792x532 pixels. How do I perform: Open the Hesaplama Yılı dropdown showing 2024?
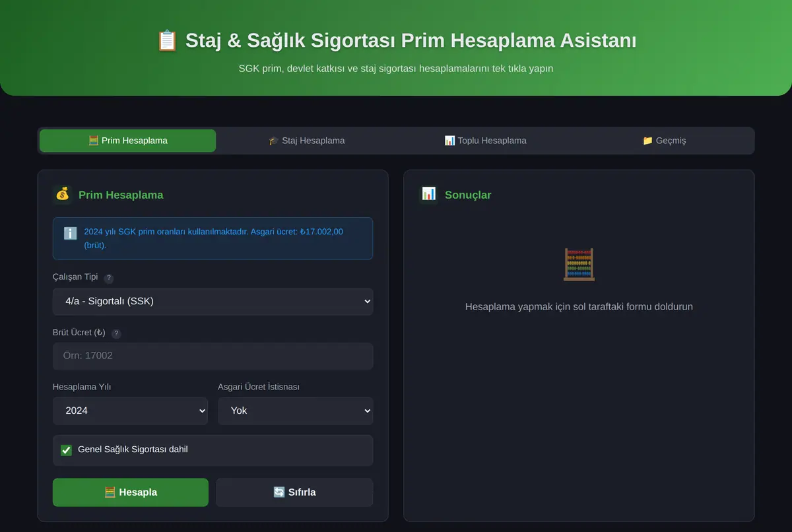click(130, 411)
